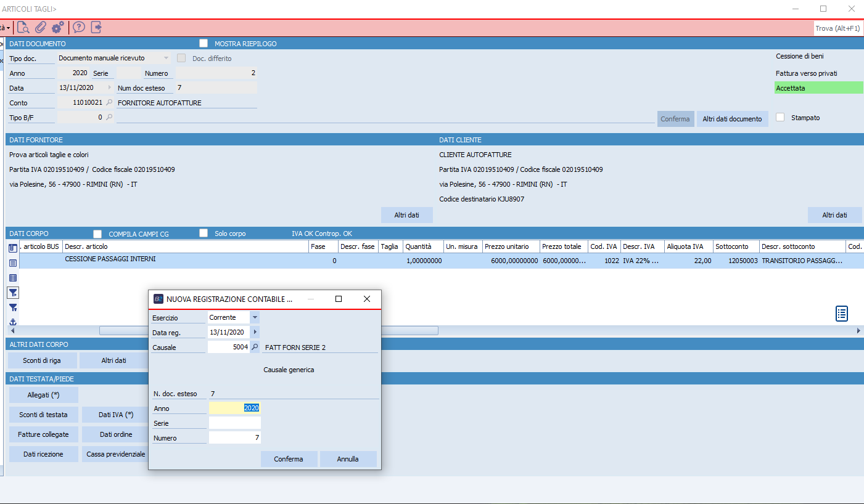
Task: Open the Data reg. date picker arrow
Action: (x=255, y=332)
